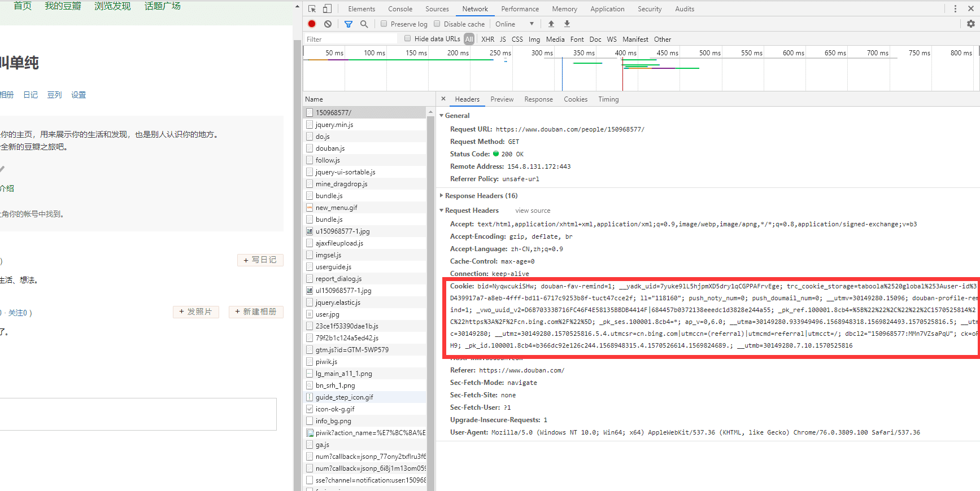Clear the network log

tap(328, 24)
